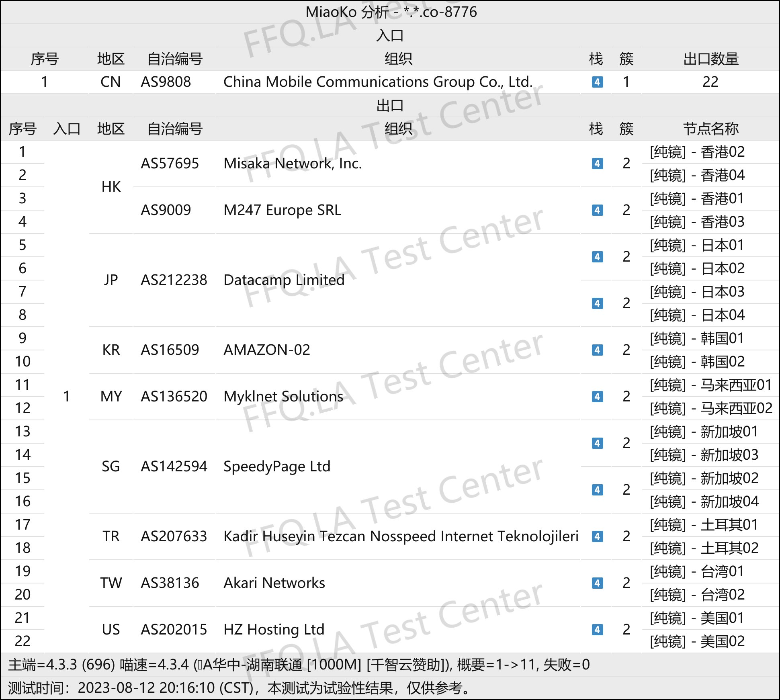The width and height of the screenshot is (780, 700).
Task: Click the IPv4 icon beside 日本03 and 日本04
Action: [x=597, y=303]
